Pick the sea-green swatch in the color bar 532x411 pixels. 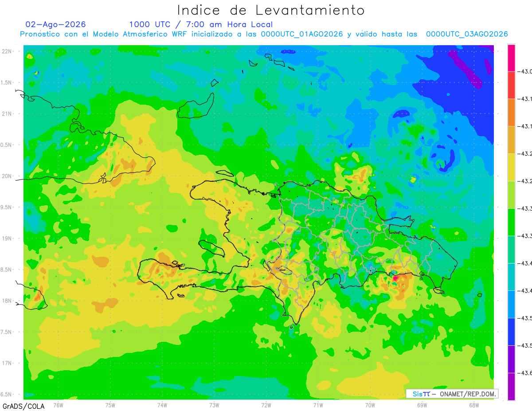(511, 249)
